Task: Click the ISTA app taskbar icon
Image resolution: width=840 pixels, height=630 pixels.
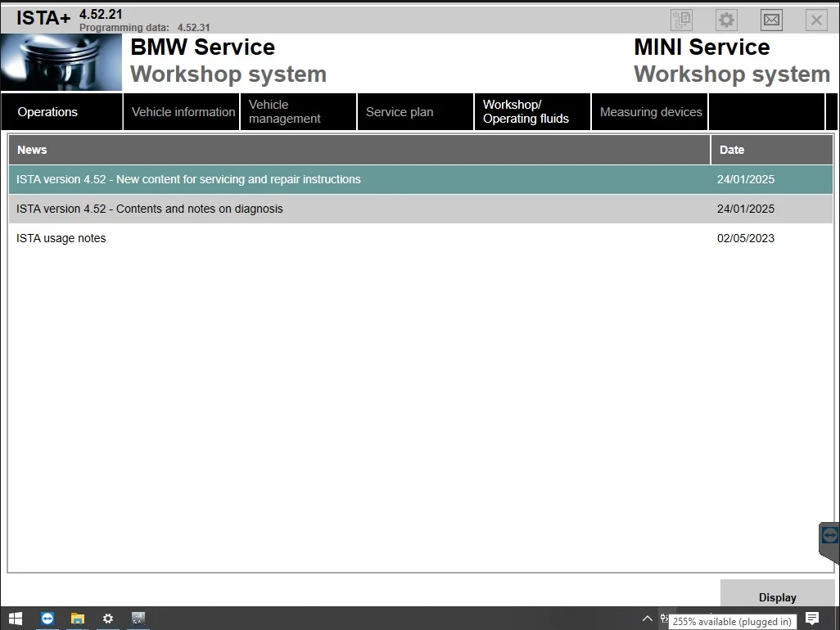Action: pyautogui.click(x=138, y=619)
